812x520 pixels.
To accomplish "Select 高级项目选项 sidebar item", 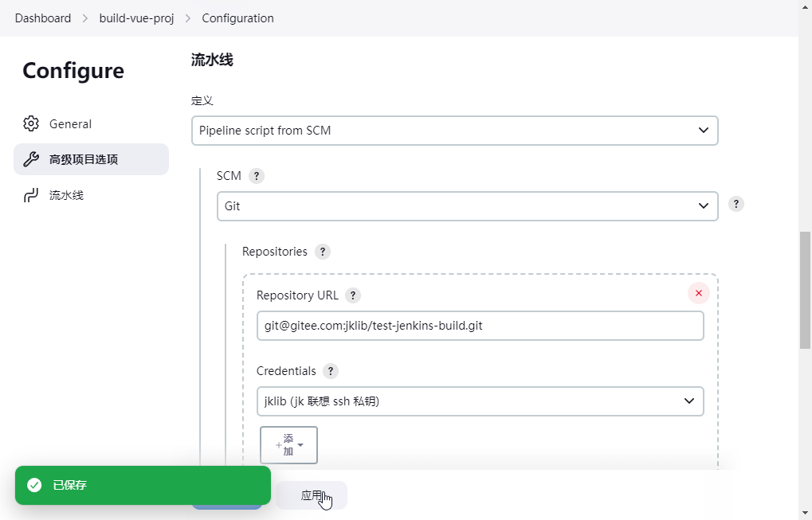I will pyautogui.click(x=91, y=159).
